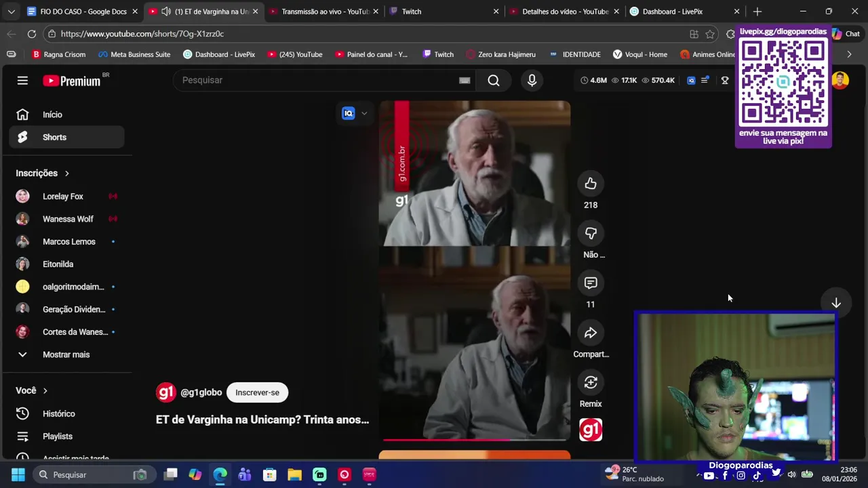Expand the vidIQ dropdown beside the short
Image resolution: width=868 pixels, height=488 pixels.
click(x=364, y=113)
